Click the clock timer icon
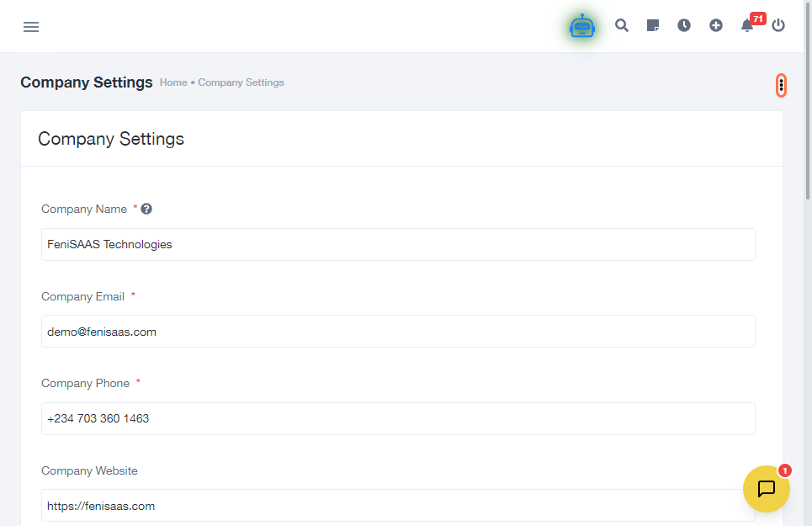 point(684,25)
